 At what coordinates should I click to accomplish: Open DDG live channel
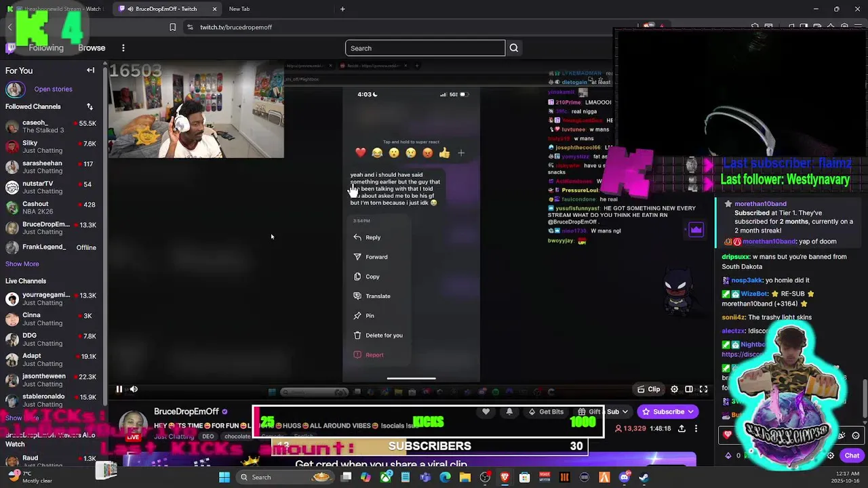(x=51, y=340)
